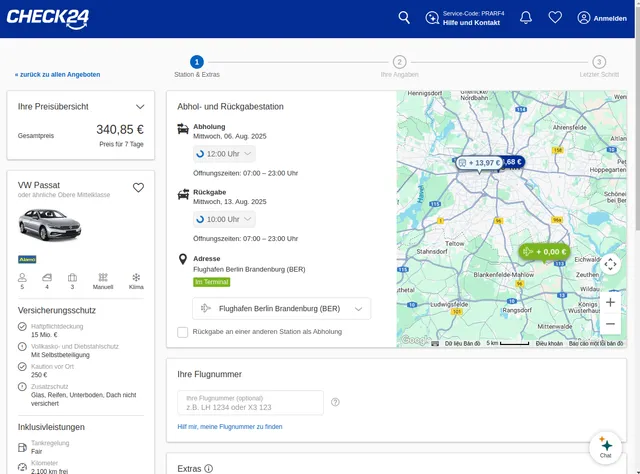Click the CHECK24 logo

pos(48,19)
